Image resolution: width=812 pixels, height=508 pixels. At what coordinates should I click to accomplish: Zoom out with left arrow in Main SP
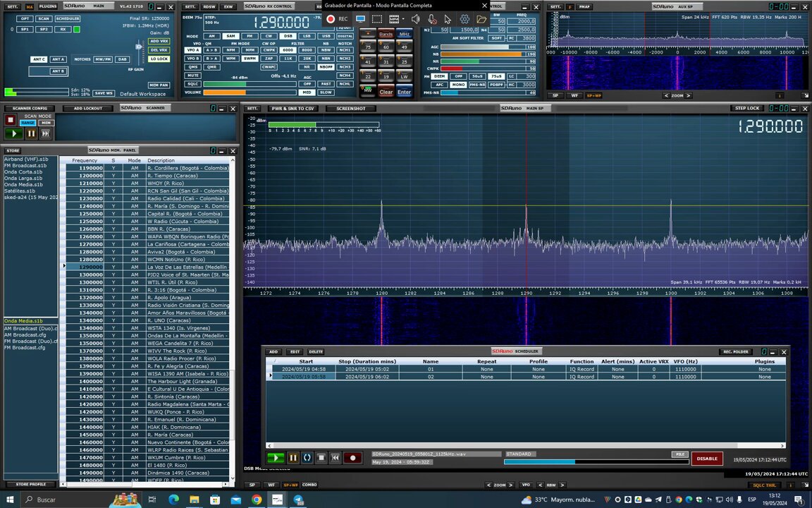(488, 485)
